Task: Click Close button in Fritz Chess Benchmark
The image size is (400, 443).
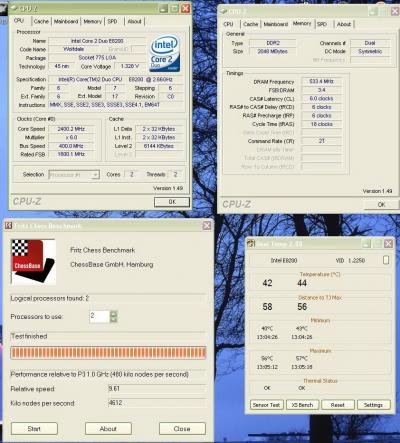Action: click(182, 429)
